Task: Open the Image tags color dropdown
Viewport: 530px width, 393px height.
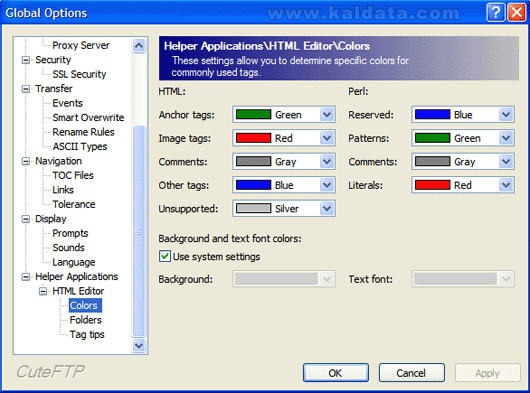Action: tap(327, 138)
